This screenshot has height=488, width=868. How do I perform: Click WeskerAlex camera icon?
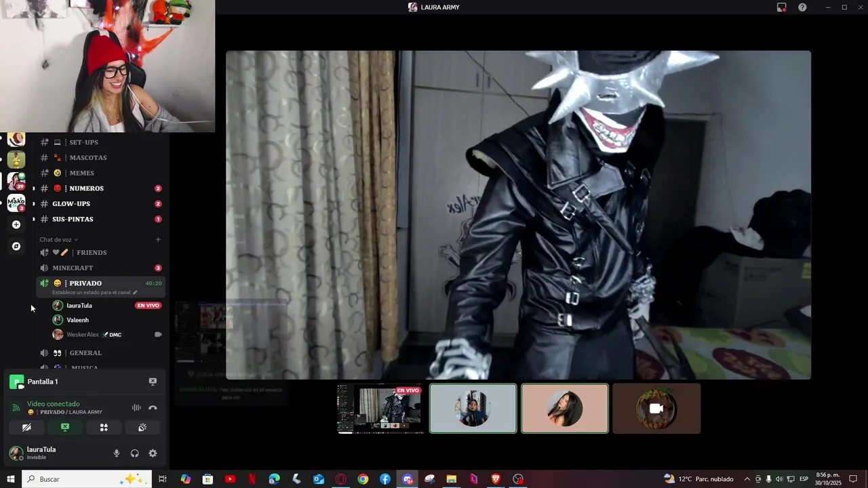point(158,335)
